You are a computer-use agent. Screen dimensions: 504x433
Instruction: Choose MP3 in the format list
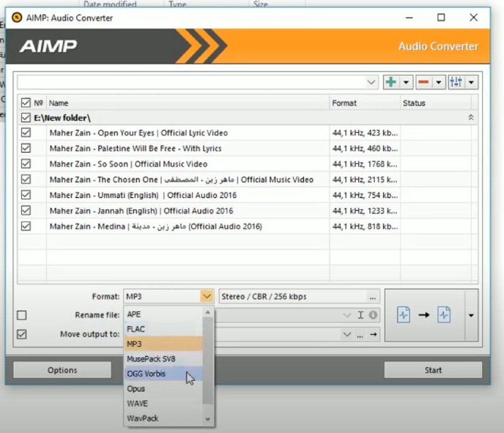[164, 344]
